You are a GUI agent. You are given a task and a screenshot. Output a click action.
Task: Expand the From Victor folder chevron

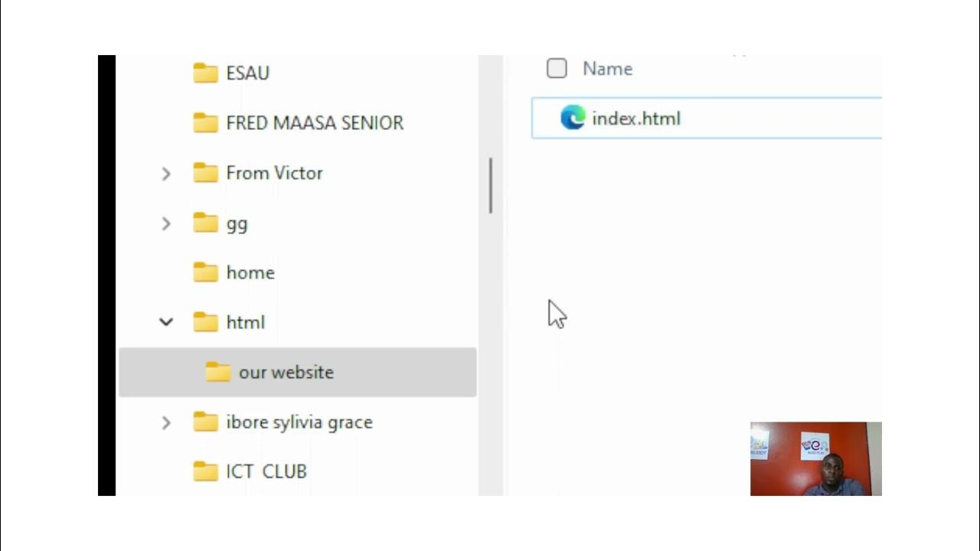[x=166, y=174]
